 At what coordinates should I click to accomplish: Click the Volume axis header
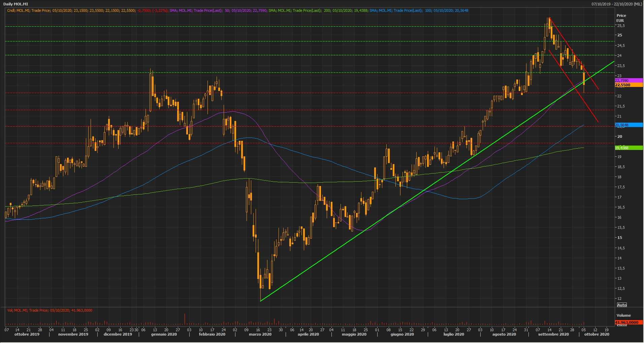coord(623,315)
